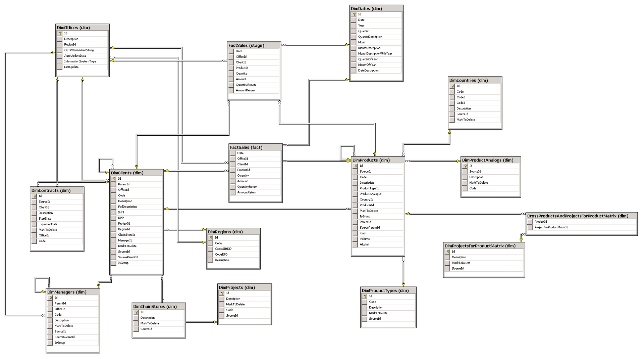
Task: Click the primary key icon in DimProjects
Action: click(222, 293)
